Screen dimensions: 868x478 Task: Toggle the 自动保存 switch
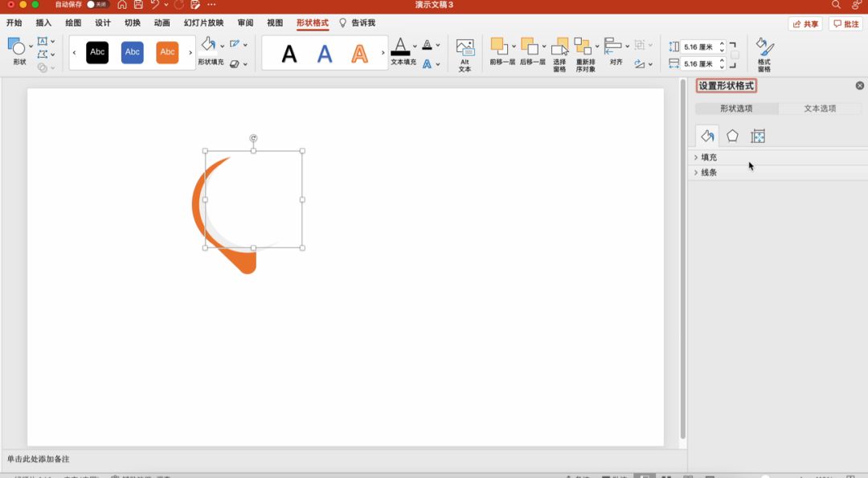[x=97, y=5]
